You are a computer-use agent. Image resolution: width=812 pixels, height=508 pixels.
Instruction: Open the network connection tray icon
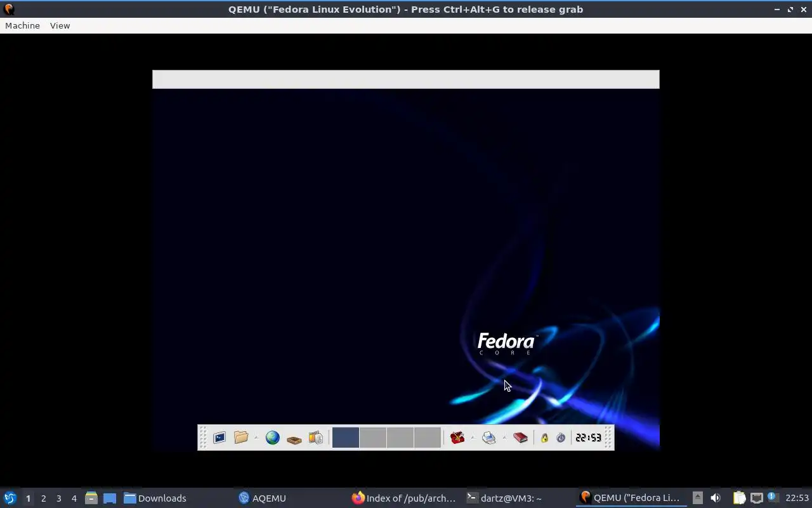[756, 498]
